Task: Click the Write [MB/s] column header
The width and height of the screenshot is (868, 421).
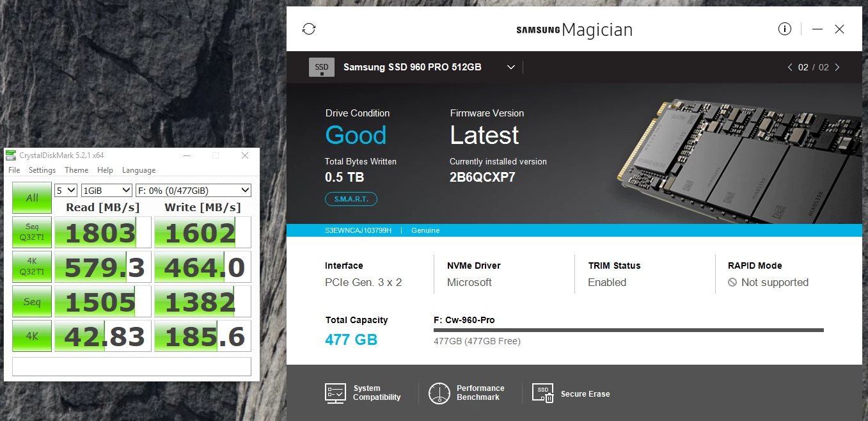Action: pos(203,207)
